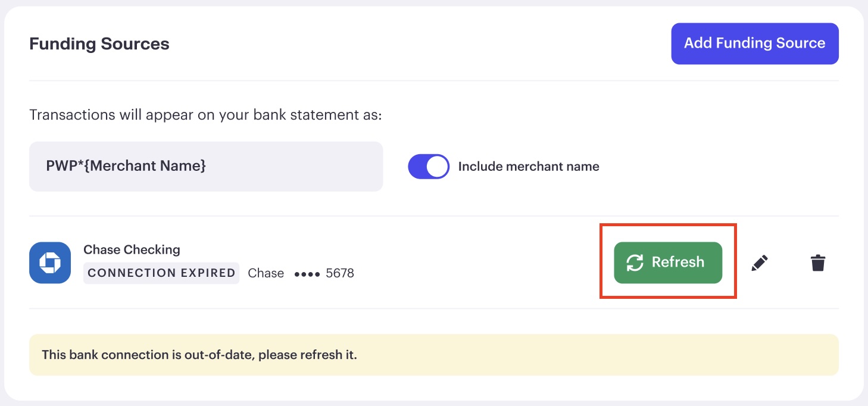
Task: Click the out-of-date connection warning banner
Action: [x=434, y=355]
